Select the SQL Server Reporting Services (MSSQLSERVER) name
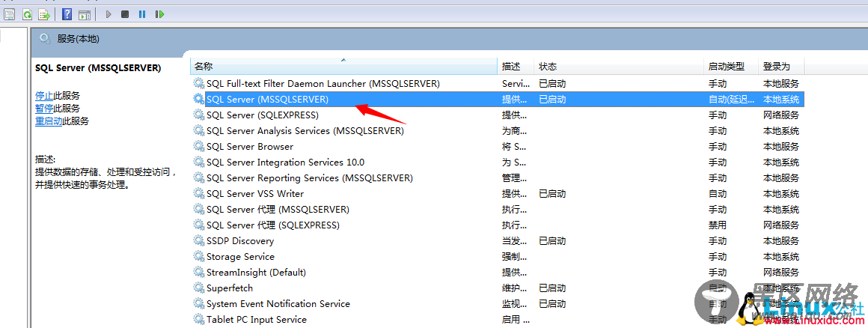Viewport: 868px width, 328px height. click(310, 177)
